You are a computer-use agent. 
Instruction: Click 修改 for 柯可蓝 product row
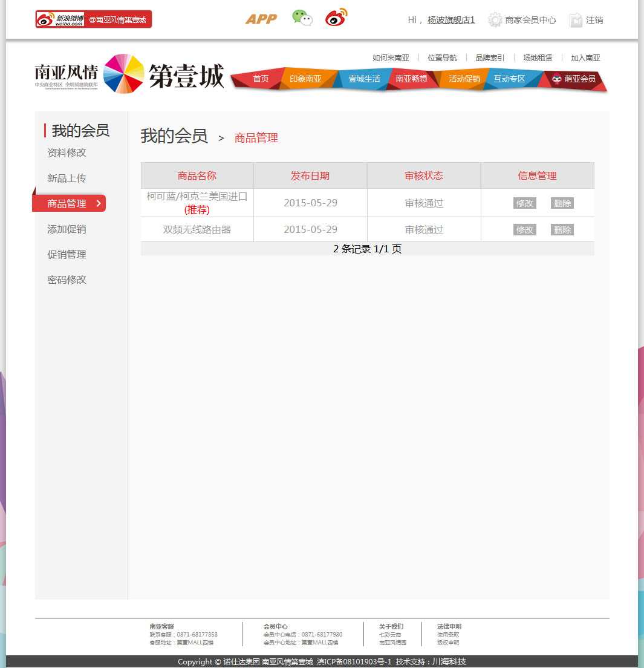point(524,203)
